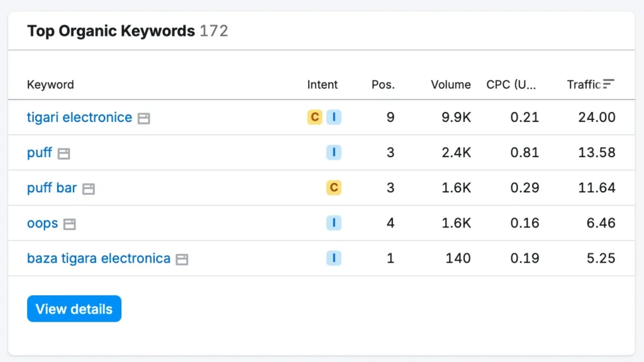
Task: Open the tigari electronice keyword link
Action: click(80, 118)
